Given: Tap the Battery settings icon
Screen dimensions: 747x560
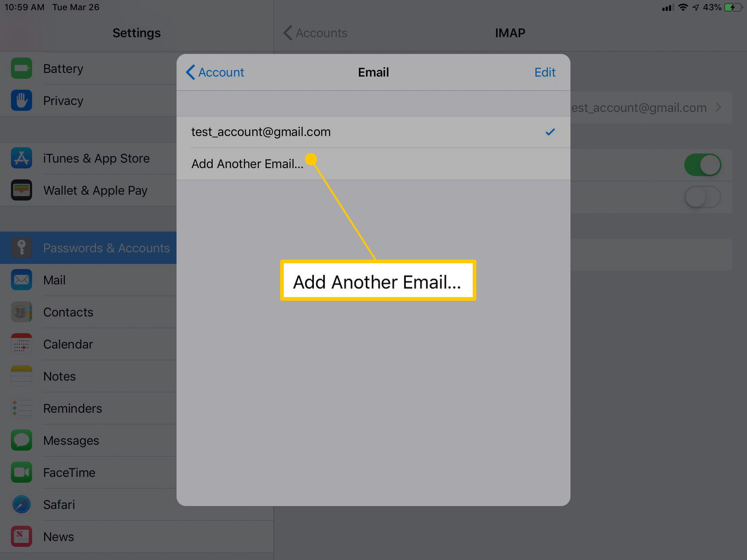Looking at the screenshot, I should (20, 68).
